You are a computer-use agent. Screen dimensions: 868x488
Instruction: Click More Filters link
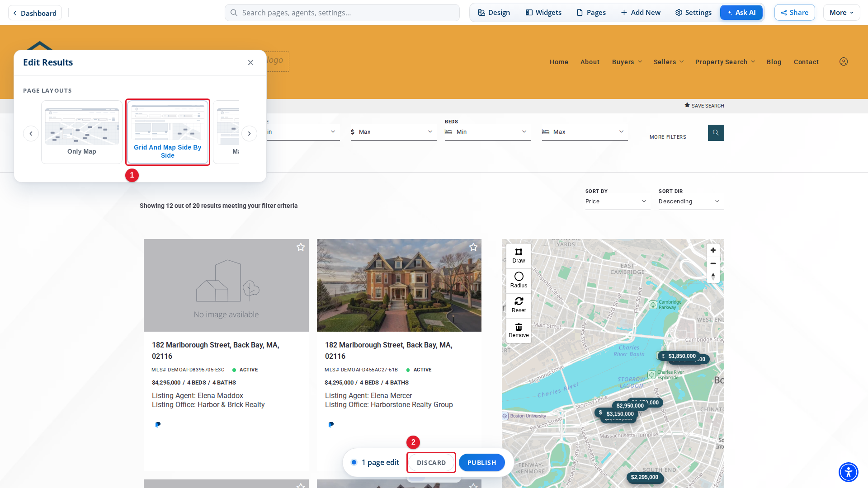click(x=668, y=137)
